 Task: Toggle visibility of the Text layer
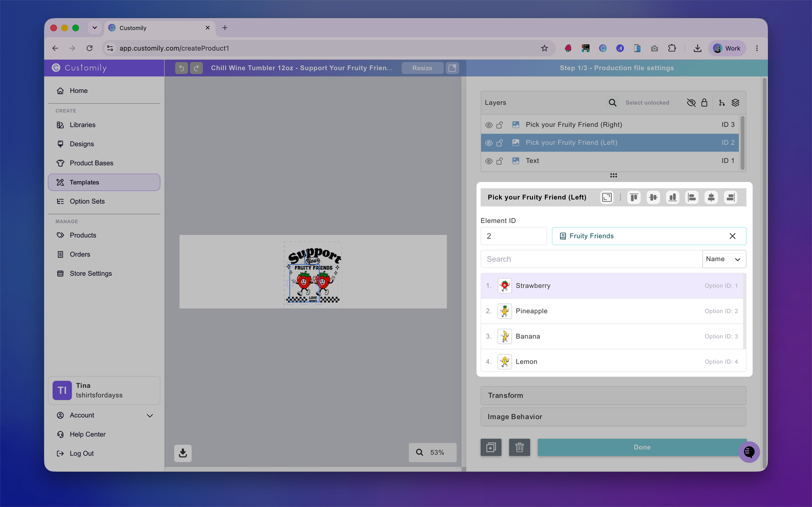tap(489, 161)
